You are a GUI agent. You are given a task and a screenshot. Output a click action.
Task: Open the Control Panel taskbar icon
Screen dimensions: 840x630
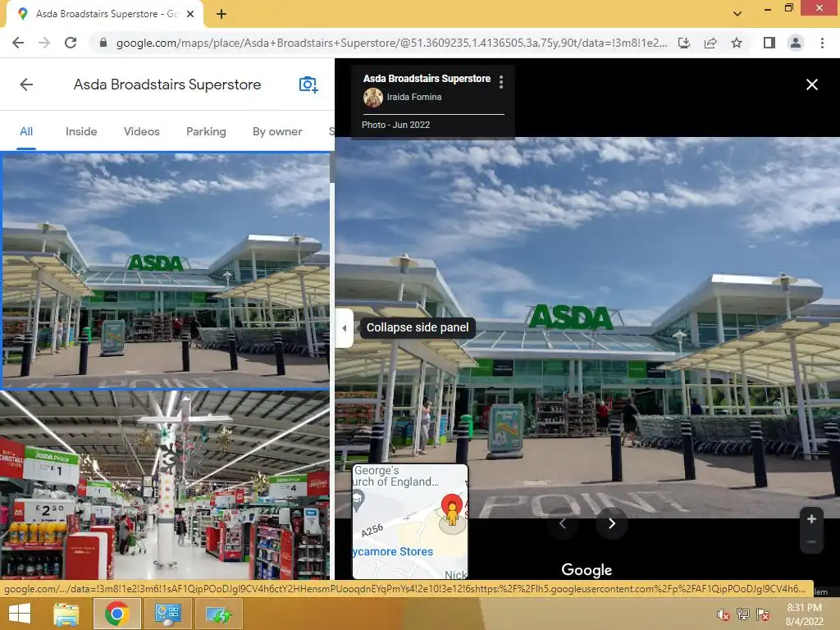[x=167, y=614]
